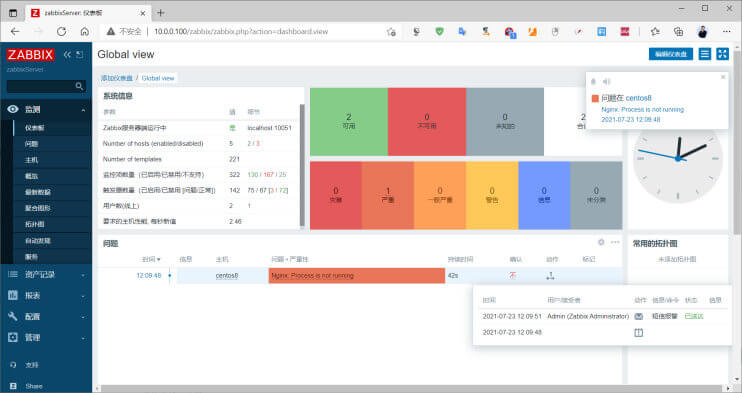Click the search magnifier in sidebar
This screenshot has height=393, width=742.
point(79,86)
